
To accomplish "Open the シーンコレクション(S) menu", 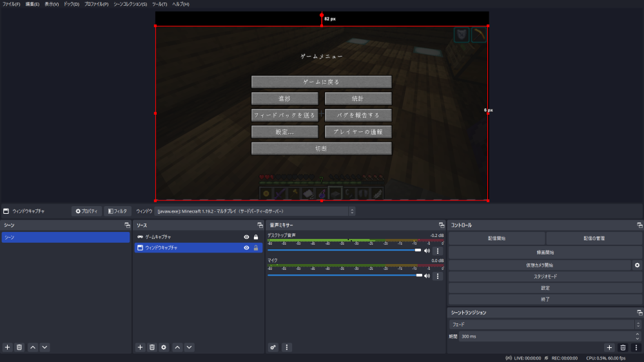I will coord(130,4).
